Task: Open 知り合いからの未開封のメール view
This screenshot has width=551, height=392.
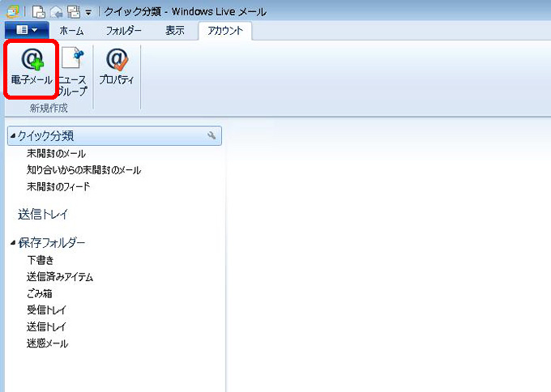Action: tap(84, 170)
